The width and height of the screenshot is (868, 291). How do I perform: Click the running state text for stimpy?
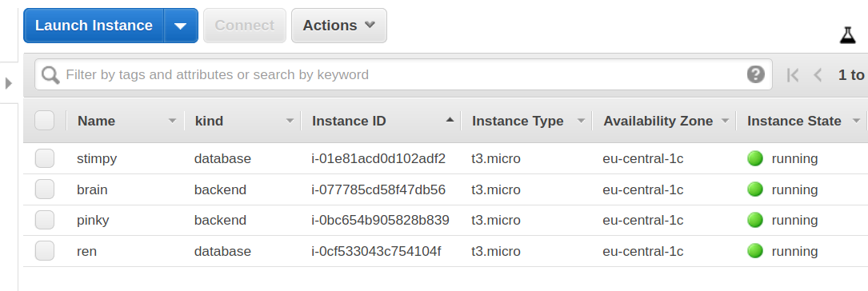click(x=794, y=159)
